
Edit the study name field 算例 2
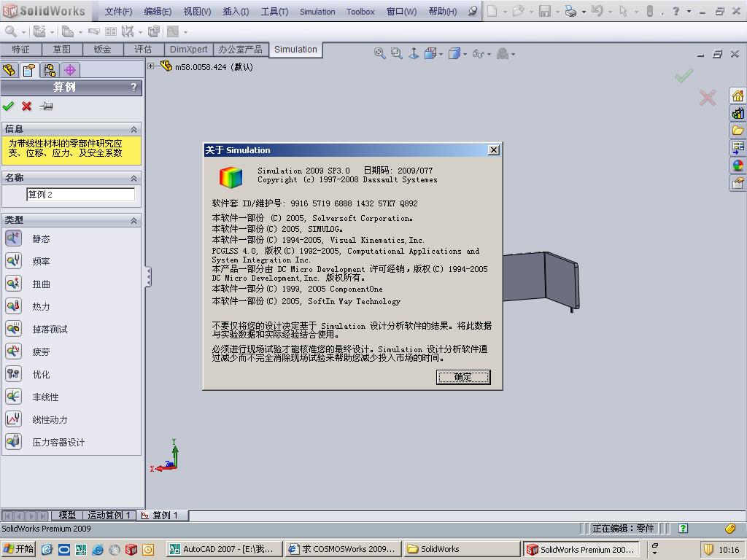[80, 194]
